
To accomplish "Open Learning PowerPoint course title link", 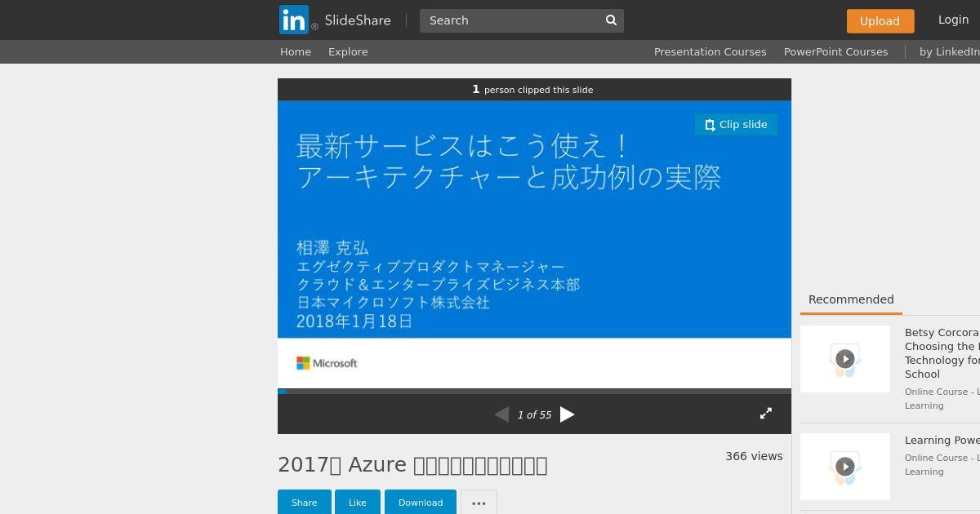I will (942, 441).
